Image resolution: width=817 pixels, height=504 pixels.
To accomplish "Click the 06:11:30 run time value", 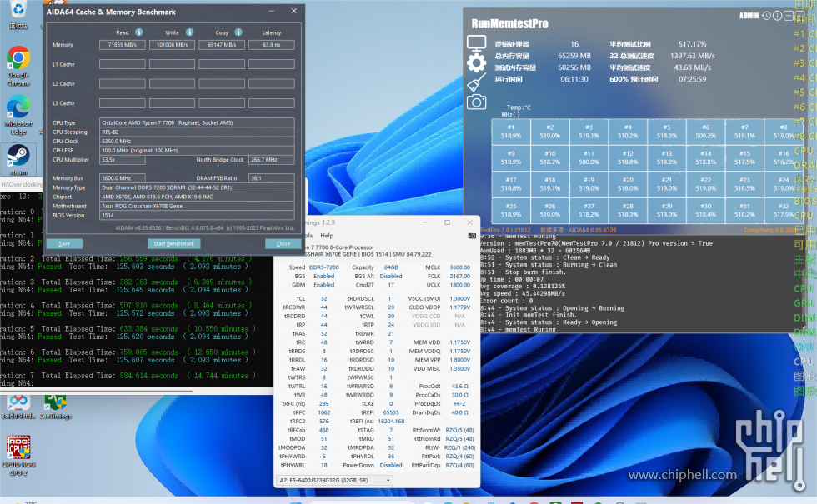I will point(574,79).
